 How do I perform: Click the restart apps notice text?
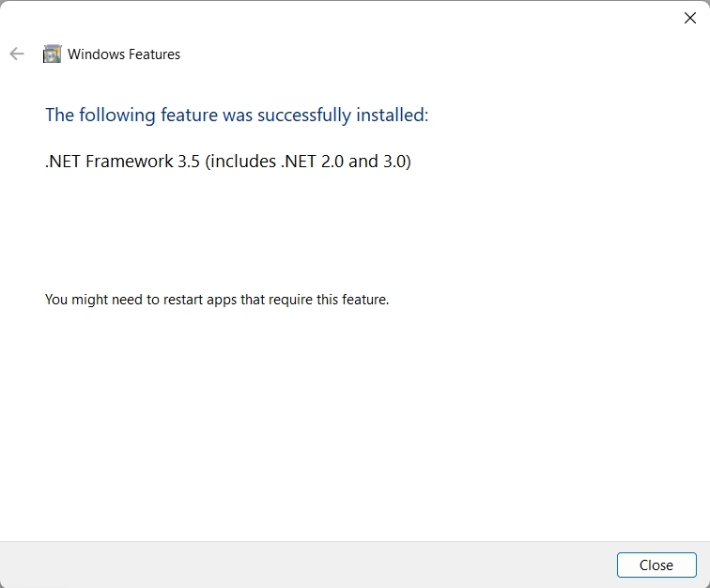pyautogui.click(x=217, y=300)
